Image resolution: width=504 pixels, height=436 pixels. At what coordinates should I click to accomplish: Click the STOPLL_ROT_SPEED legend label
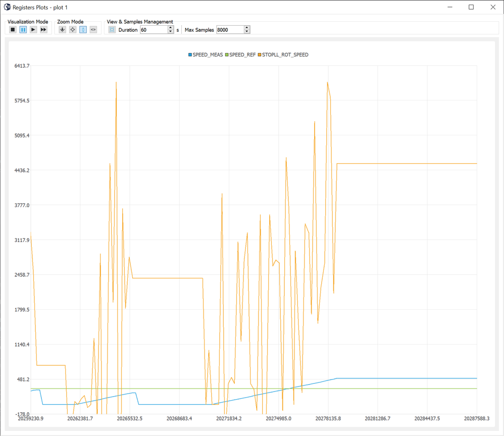[285, 55]
